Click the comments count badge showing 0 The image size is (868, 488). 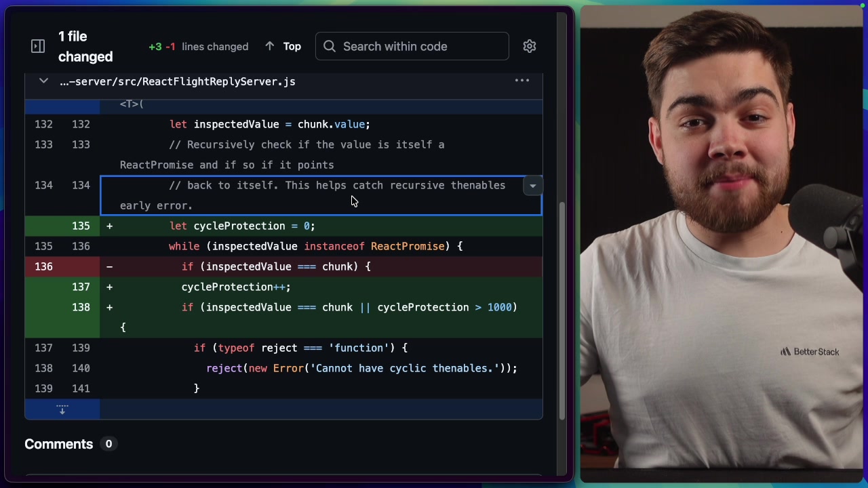(108, 444)
